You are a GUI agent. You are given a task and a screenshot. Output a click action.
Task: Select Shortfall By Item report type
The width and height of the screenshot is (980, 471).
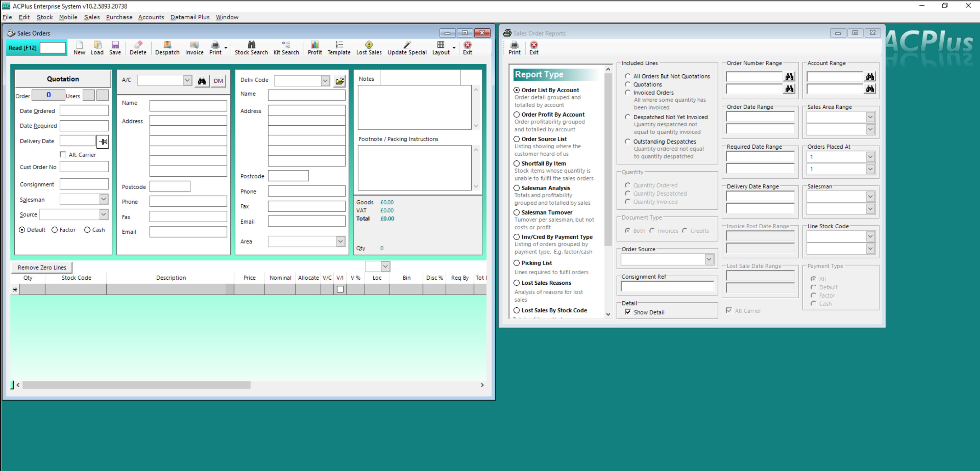[516, 163]
